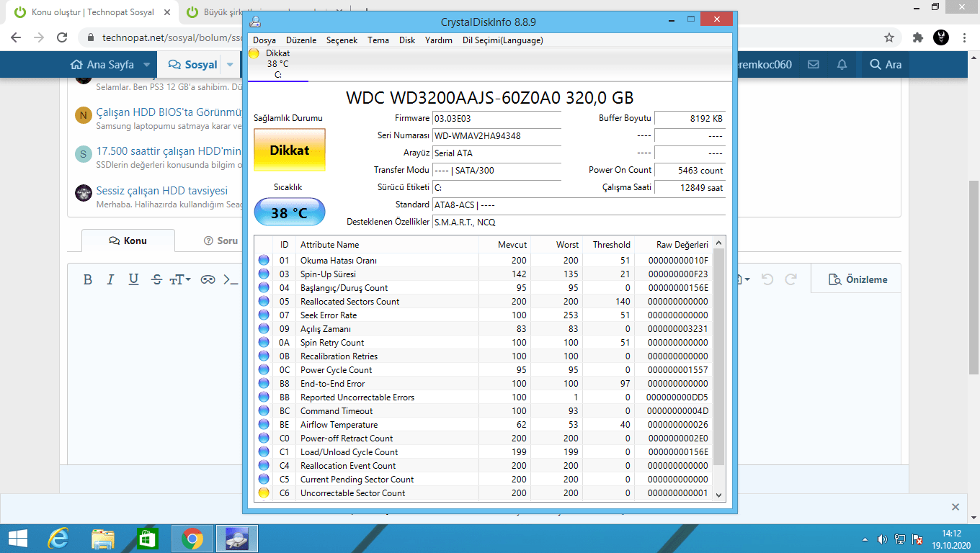Toggle strikethrough formatting in the editor

156,279
